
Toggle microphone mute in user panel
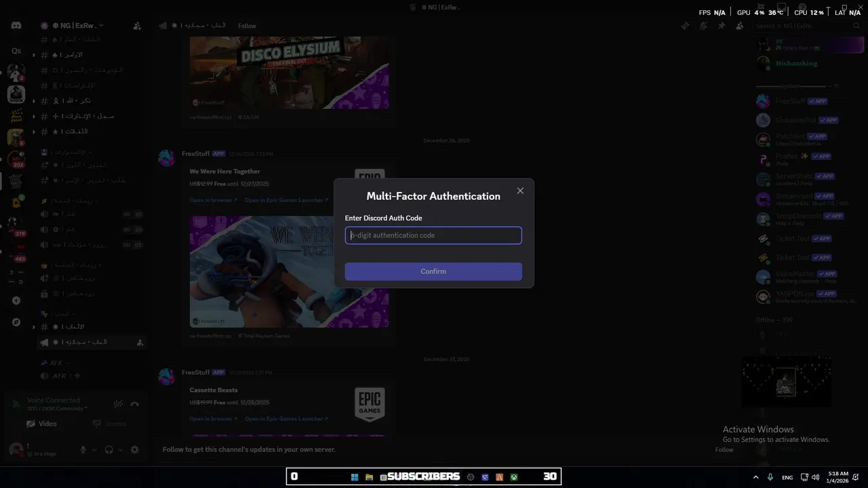[83, 449]
